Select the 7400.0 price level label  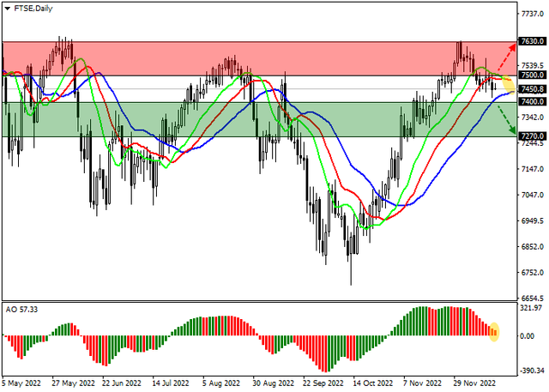coord(532,102)
